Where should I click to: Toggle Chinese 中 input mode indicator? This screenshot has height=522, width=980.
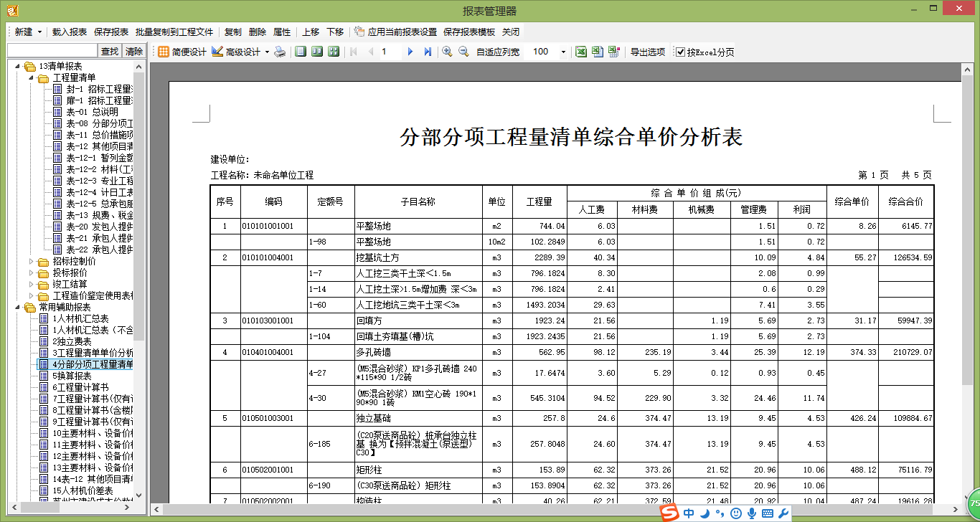(x=689, y=513)
